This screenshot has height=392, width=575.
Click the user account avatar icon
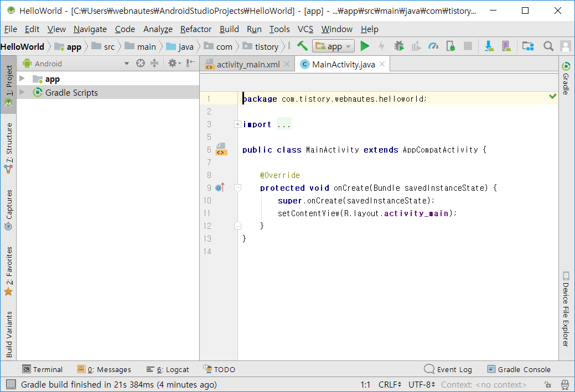(566, 46)
